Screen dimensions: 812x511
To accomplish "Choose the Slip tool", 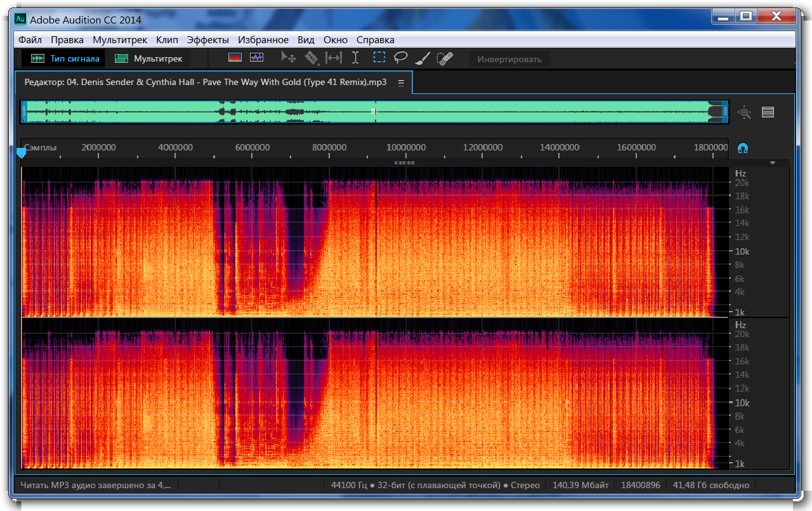I will coord(333,58).
